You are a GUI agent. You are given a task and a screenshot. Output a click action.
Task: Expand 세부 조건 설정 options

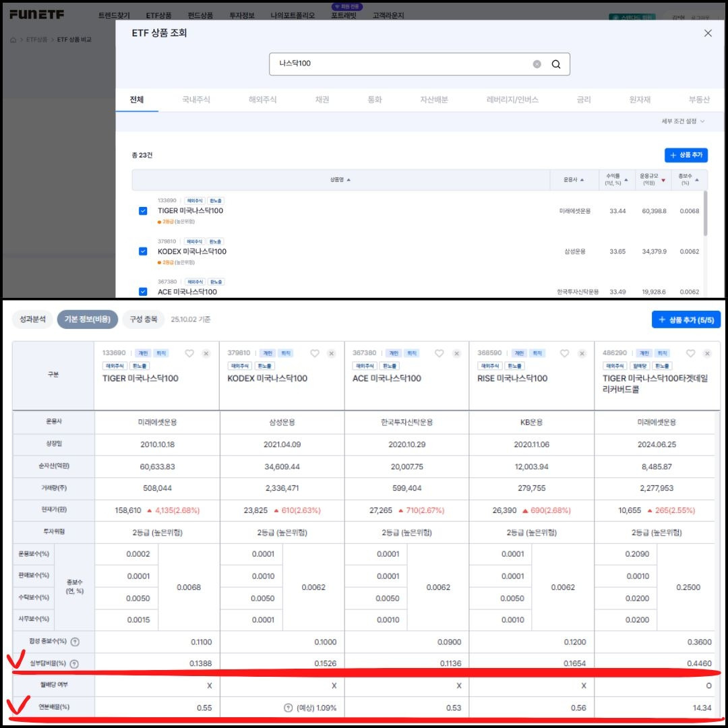[x=683, y=121]
